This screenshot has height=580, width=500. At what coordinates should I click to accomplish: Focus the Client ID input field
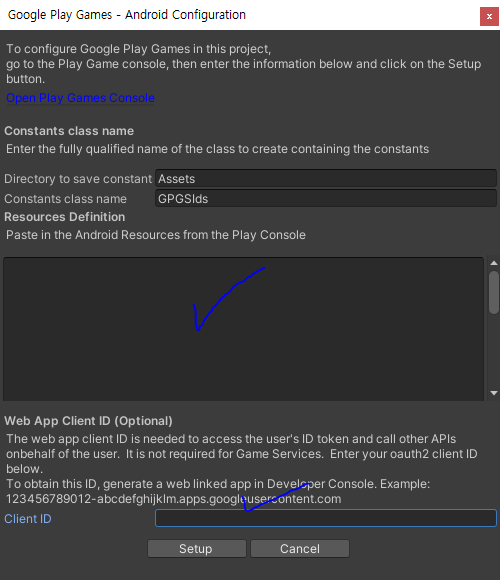tap(326, 518)
